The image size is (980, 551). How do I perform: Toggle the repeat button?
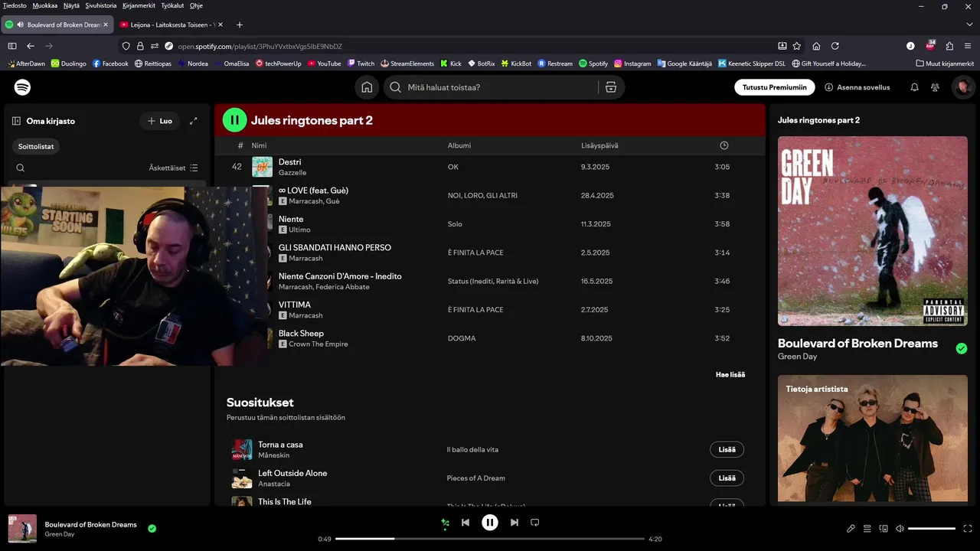pyautogui.click(x=535, y=523)
